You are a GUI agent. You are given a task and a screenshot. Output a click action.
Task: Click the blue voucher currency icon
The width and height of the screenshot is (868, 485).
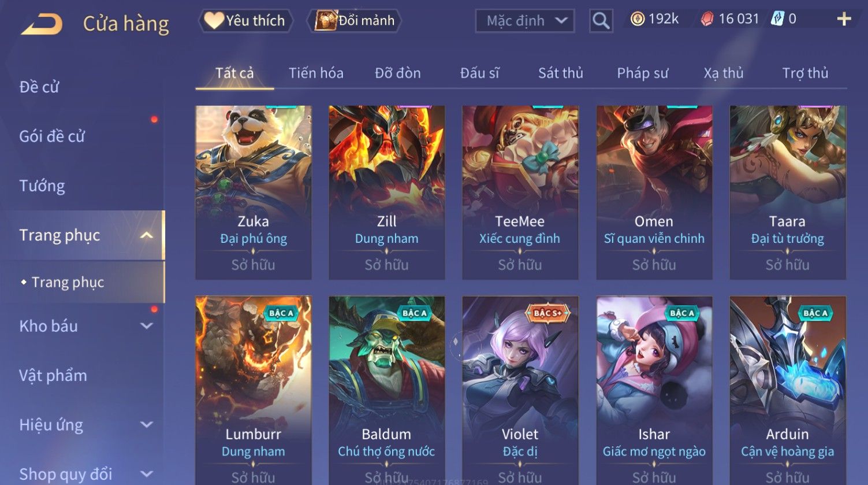point(778,19)
